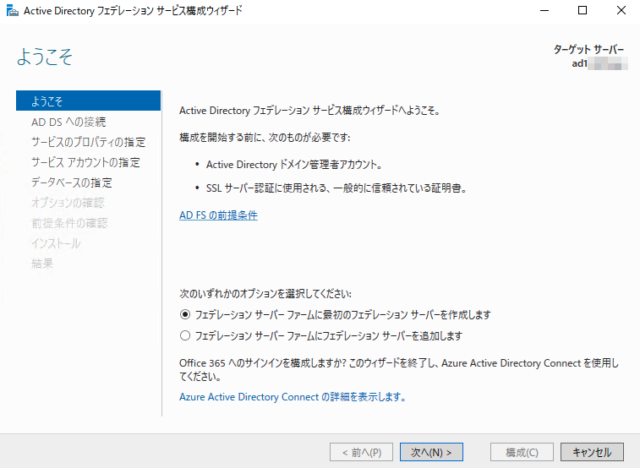Open Azure Active Directory Connect の詳細 link
Viewport: 640px width, 468px height.
point(292,397)
